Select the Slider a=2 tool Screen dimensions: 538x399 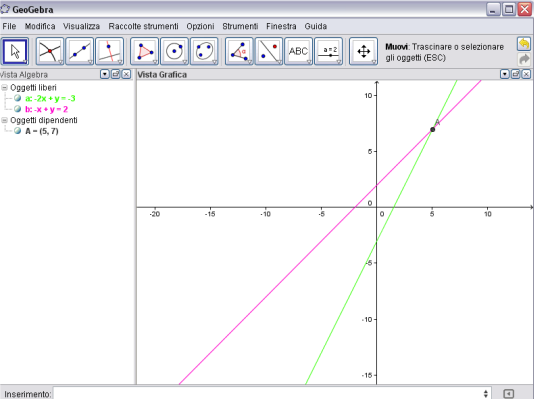[x=329, y=51]
